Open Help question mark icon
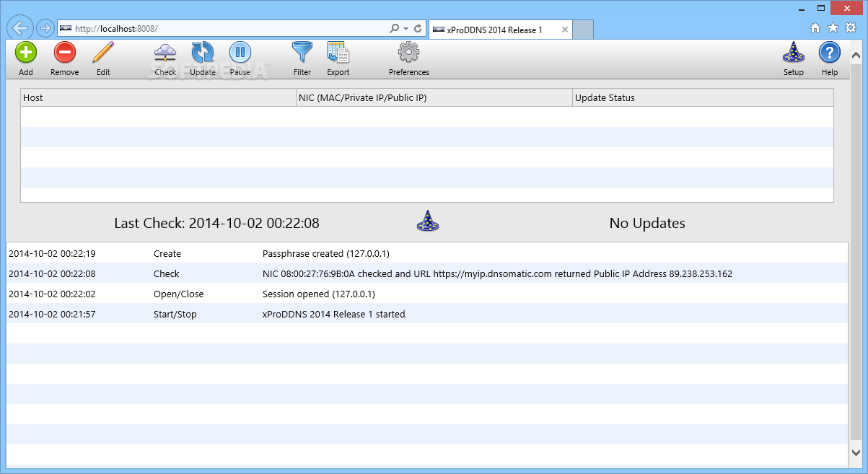The width and height of the screenshot is (868, 474). 830,52
